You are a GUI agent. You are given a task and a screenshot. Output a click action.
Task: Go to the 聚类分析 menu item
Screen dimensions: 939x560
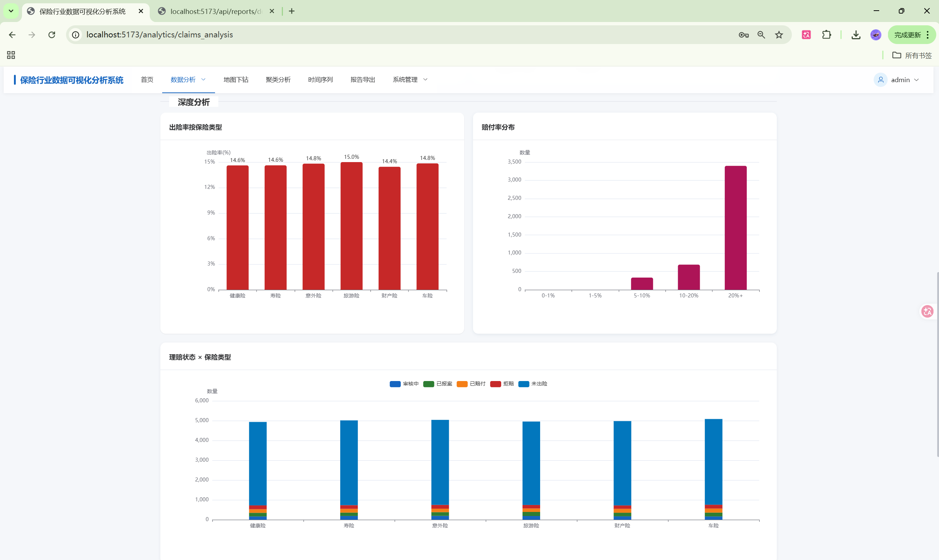(x=278, y=80)
